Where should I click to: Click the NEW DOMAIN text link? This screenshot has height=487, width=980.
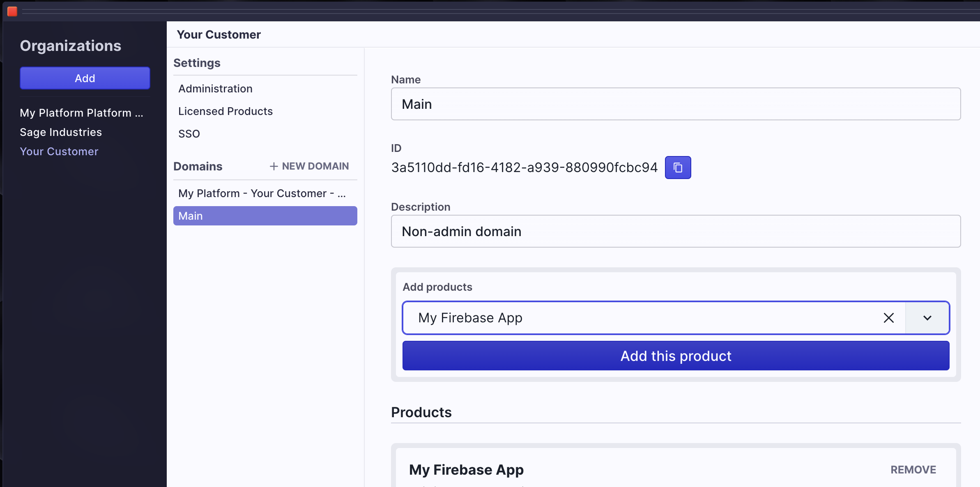coord(315,166)
